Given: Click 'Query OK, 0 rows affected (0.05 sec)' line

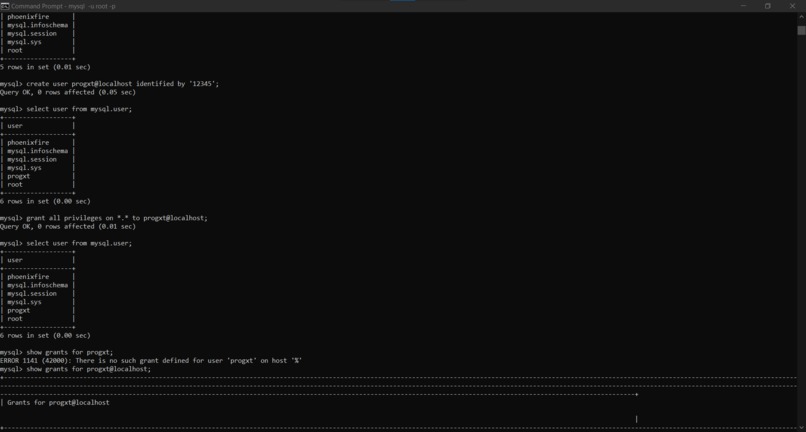Looking at the screenshot, I should pyautogui.click(x=68, y=92).
